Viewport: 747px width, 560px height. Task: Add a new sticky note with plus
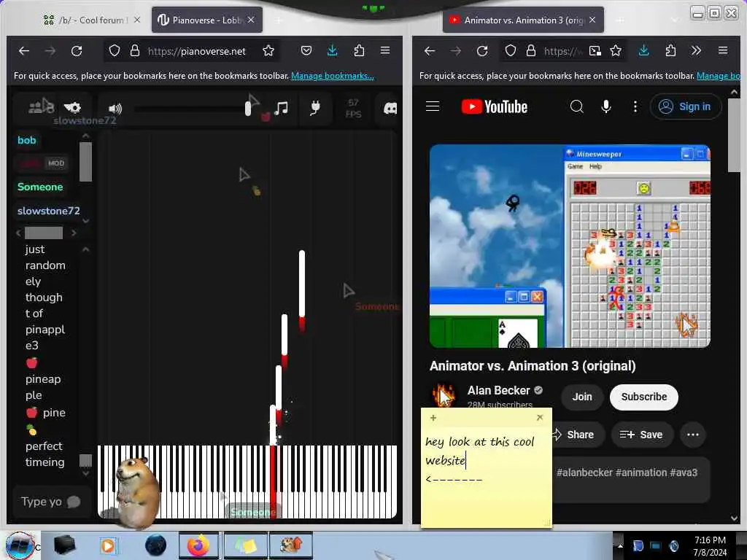point(433,418)
